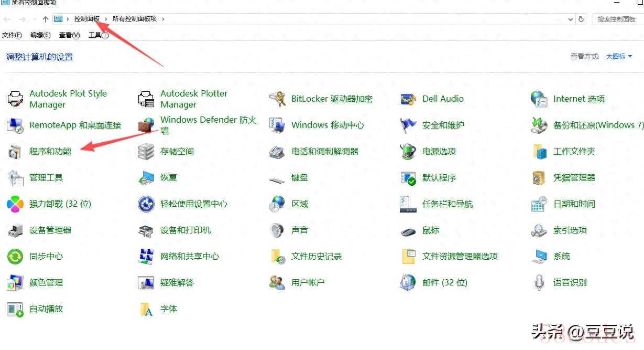644x350 pixels.
Task: Click the 设备管理器 icon
Action: click(15, 230)
